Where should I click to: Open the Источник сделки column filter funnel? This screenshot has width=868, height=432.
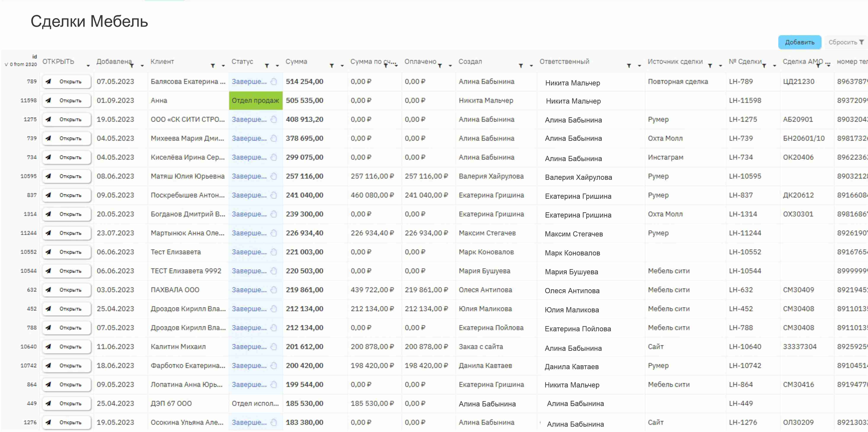[x=710, y=66]
